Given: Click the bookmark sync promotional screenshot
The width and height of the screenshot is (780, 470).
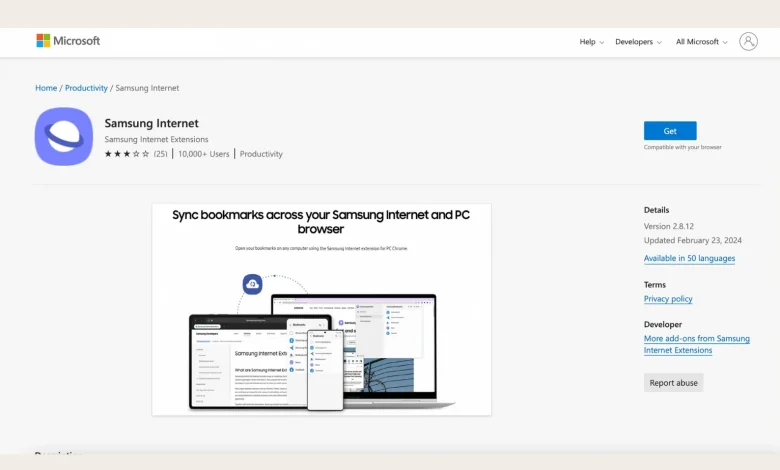Looking at the screenshot, I should click(321, 309).
